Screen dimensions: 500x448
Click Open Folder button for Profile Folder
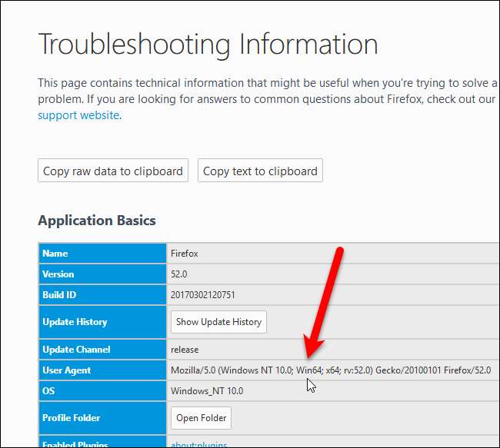click(x=202, y=418)
